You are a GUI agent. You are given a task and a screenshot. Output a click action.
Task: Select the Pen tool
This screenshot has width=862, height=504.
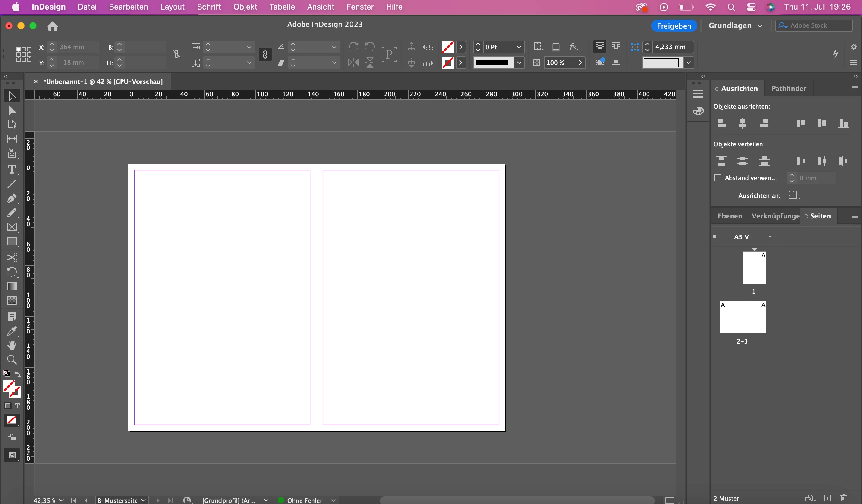[12, 198]
